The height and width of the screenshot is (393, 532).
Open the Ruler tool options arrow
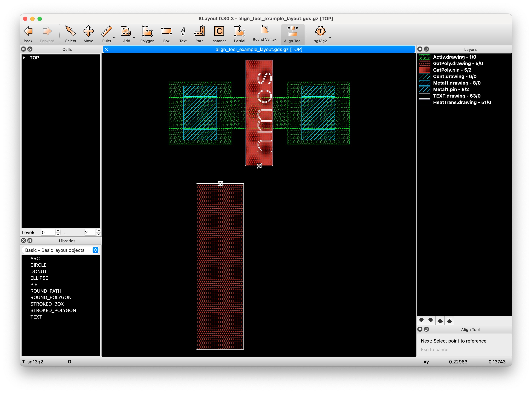114,37
